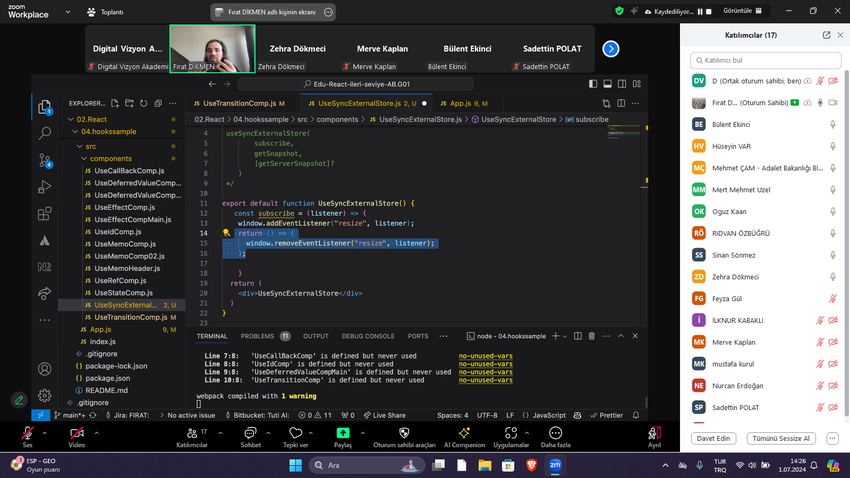Toggle VS Code secondary sidebar layout icon
Viewport: 850px width, 478px height.
622,84
